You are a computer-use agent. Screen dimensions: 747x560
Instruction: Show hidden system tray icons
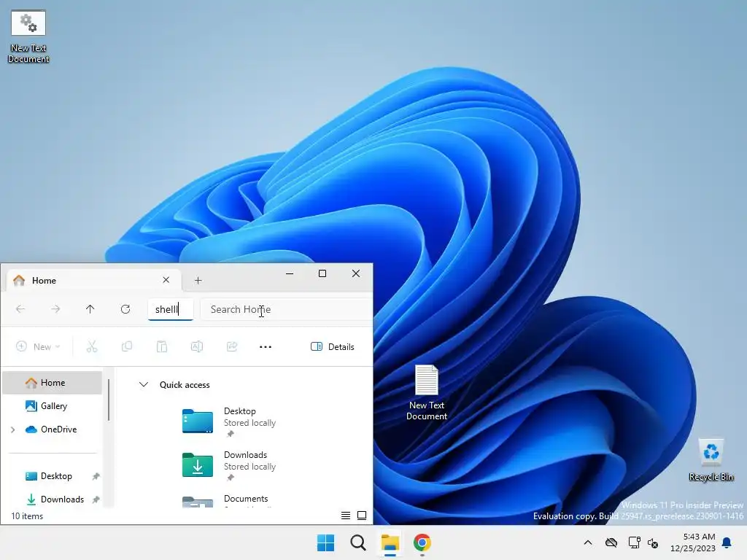point(588,542)
